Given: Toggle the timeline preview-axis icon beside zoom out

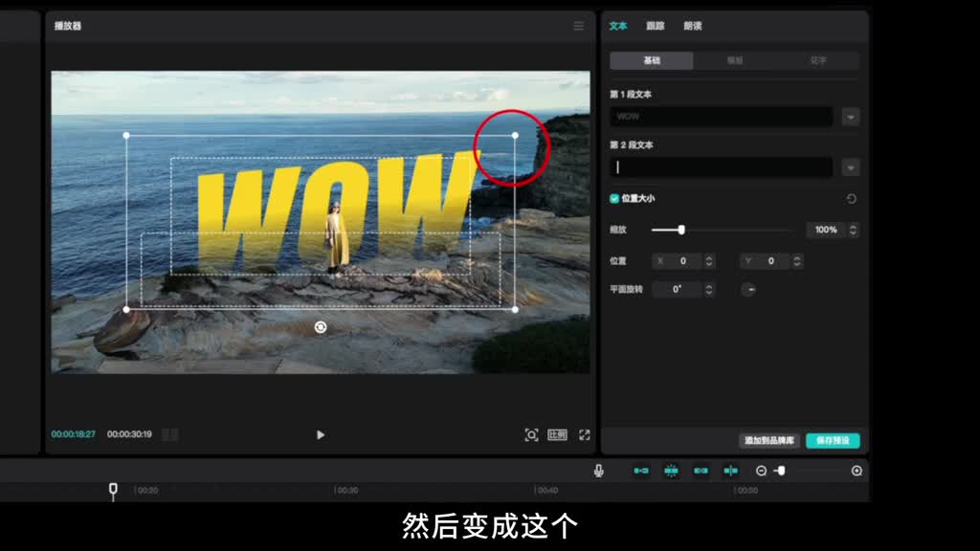Looking at the screenshot, I should [x=731, y=471].
